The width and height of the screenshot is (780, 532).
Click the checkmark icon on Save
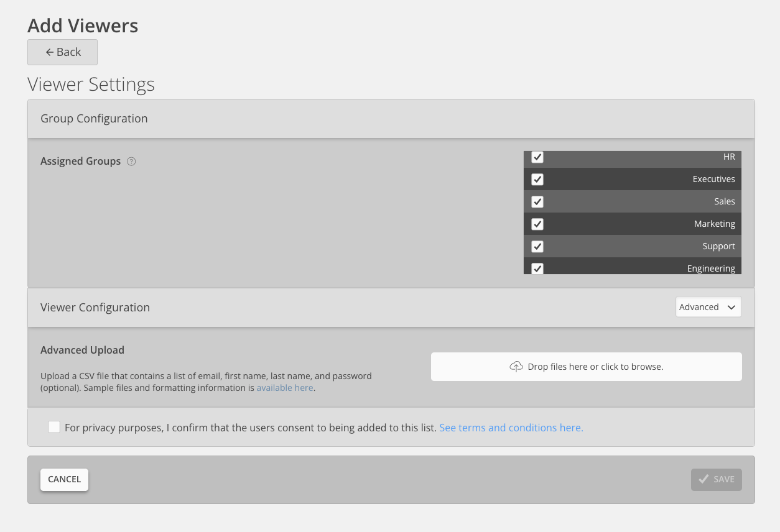tap(703, 479)
